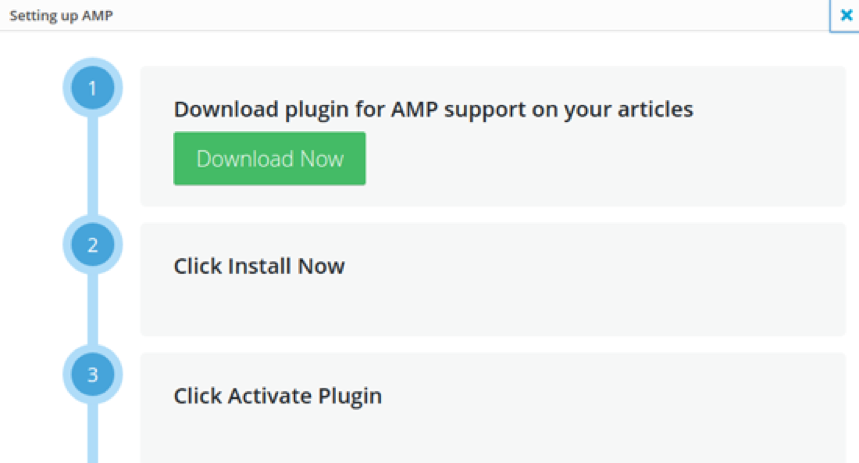859x463 pixels.
Task: Click the 'Click Install Now' heading text
Action: tap(259, 266)
